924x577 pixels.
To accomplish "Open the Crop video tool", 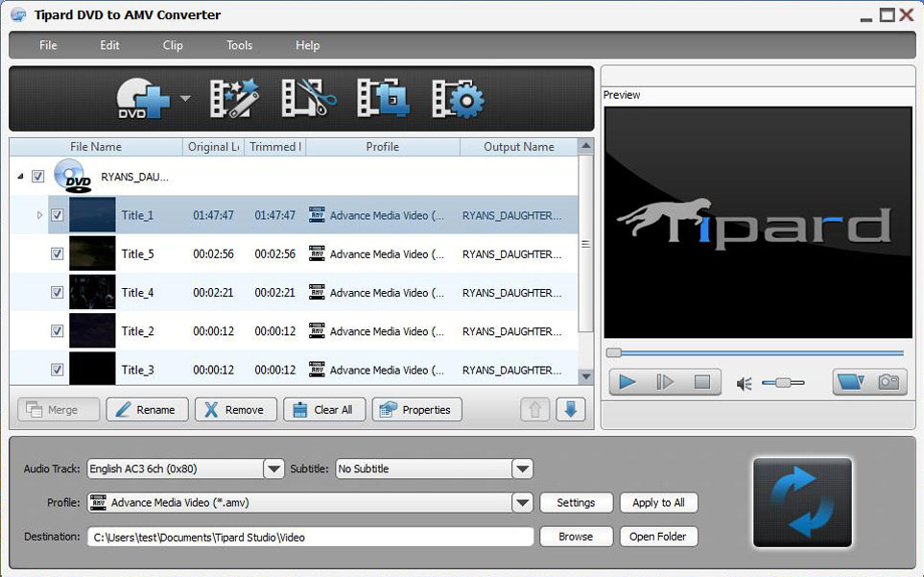I will (x=382, y=98).
